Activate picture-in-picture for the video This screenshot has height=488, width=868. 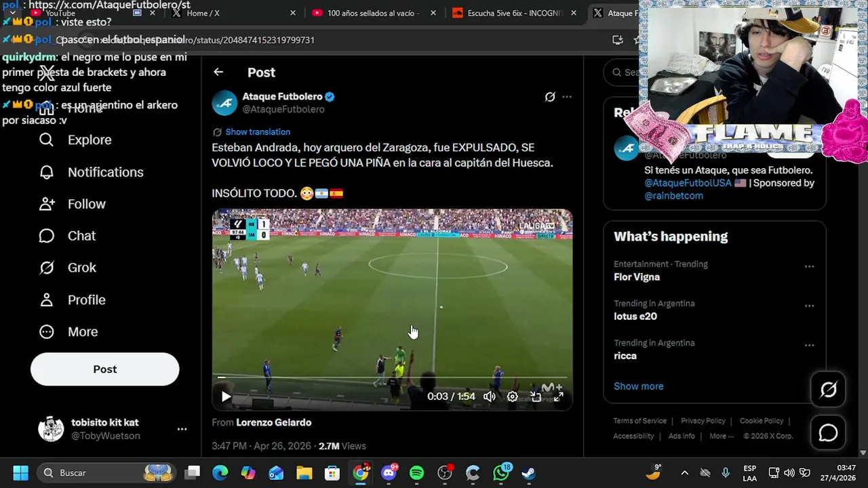click(x=536, y=397)
